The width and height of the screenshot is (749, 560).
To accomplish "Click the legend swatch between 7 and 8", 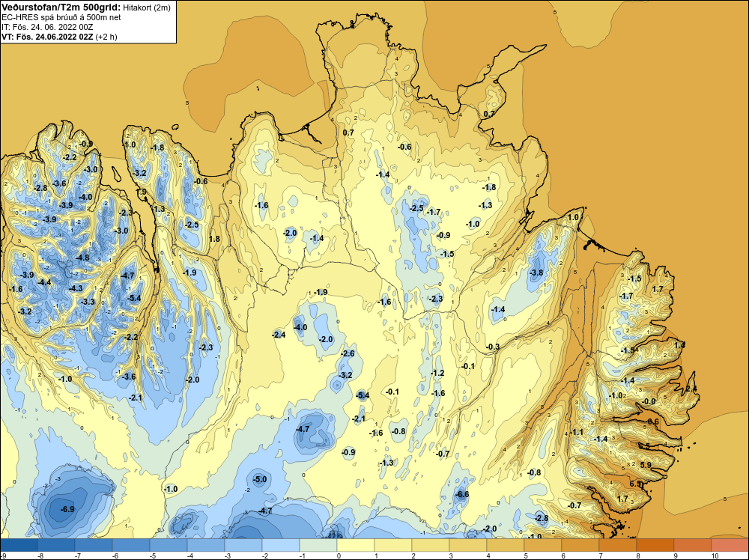I will [x=618, y=545].
